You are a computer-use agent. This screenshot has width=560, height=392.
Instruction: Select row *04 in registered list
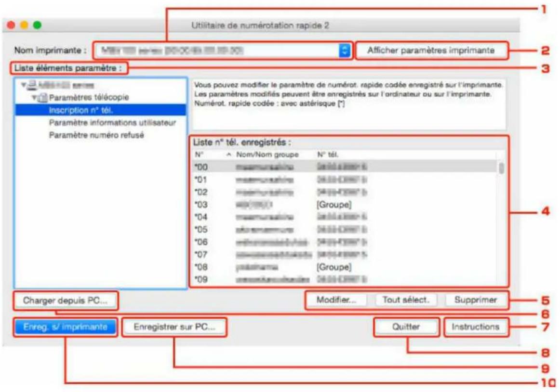tap(344, 217)
